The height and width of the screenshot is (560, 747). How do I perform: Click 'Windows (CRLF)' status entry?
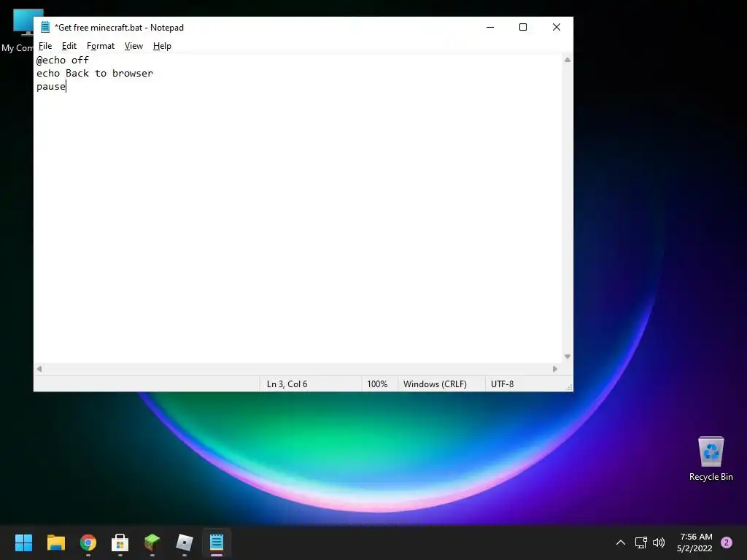(435, 384)
